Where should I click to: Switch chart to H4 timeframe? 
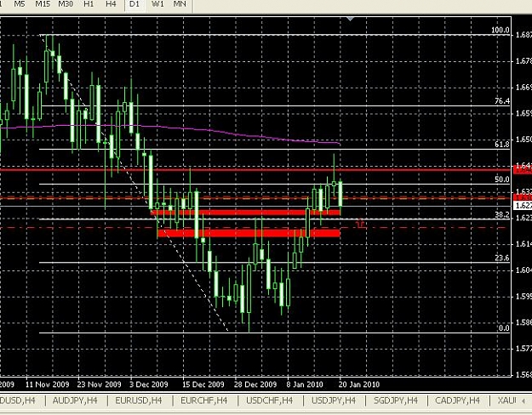[111, 4]
